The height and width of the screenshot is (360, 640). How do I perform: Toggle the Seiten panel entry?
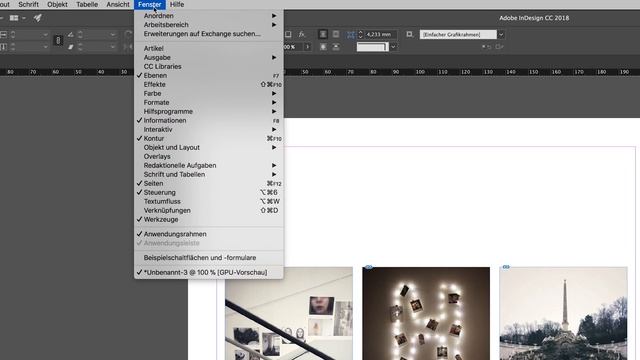[209, 183]
